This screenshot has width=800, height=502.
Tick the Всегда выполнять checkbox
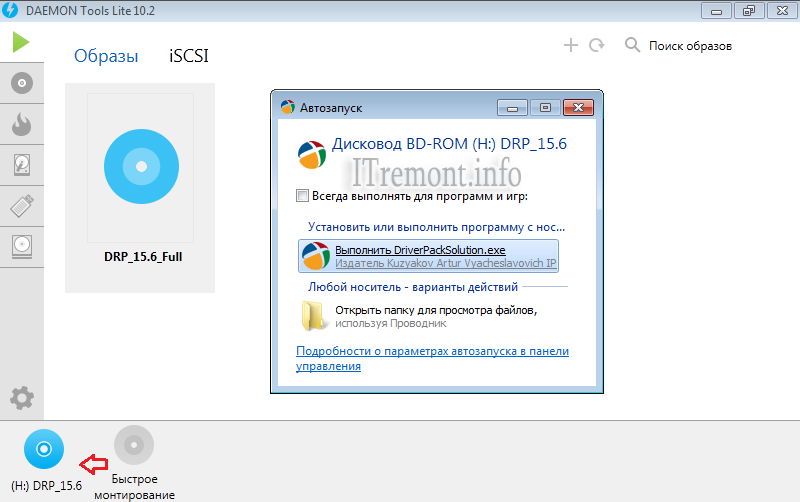[302, 196]
